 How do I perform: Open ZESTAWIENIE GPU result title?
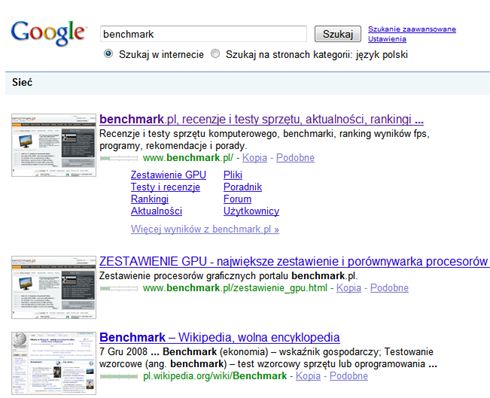[x=294, y=261]
